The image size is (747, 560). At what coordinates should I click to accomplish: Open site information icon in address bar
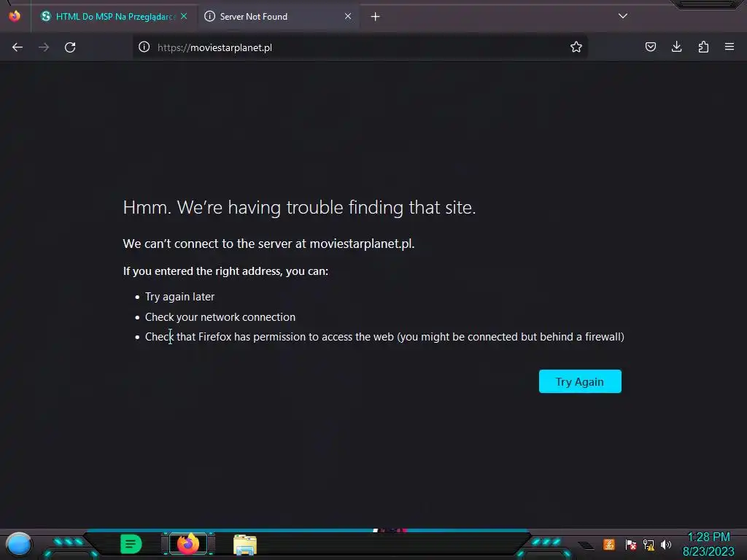click(144, 47)
